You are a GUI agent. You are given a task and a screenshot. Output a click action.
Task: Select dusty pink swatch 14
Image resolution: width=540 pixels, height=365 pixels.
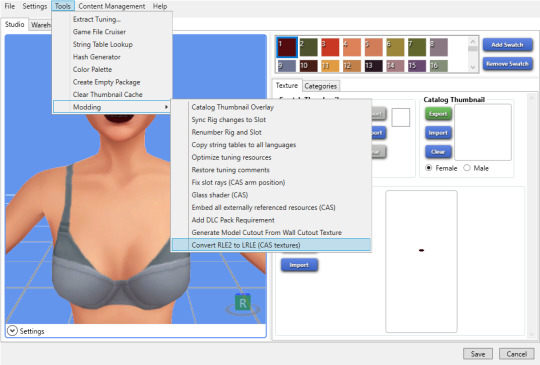pyautogui.click(x=395, y=66)
